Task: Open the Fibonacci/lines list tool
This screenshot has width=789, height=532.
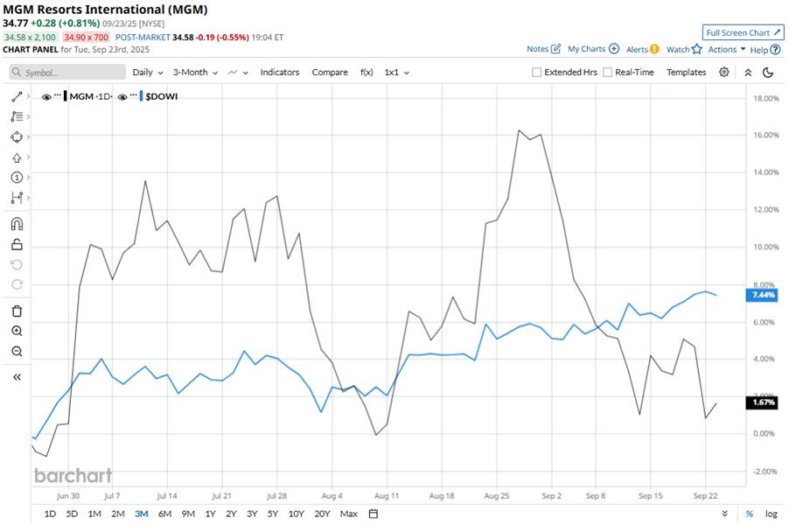Action: point(17,116)
